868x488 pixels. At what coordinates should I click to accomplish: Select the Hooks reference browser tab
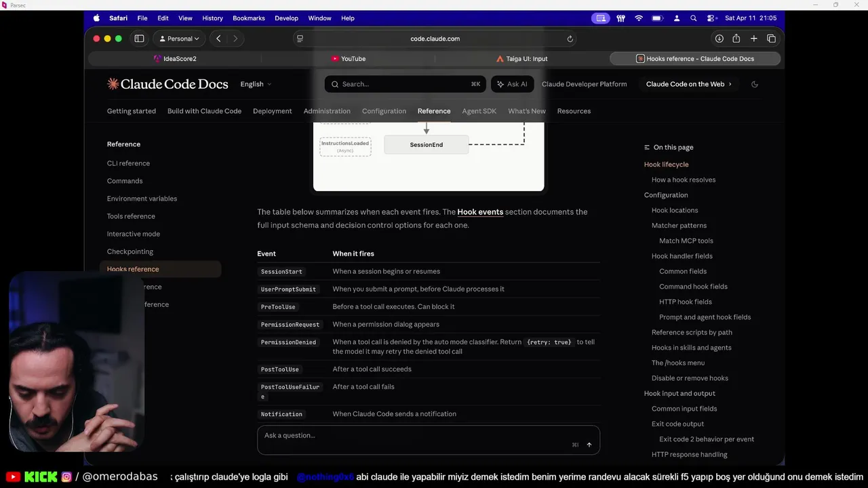pos(695,59)
